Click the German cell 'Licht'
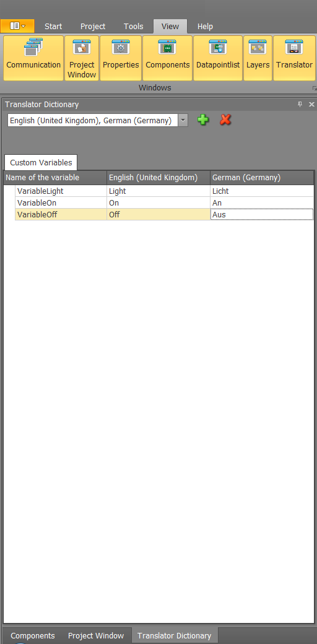This screenshot has width=317, height=644. pos(262,191)
